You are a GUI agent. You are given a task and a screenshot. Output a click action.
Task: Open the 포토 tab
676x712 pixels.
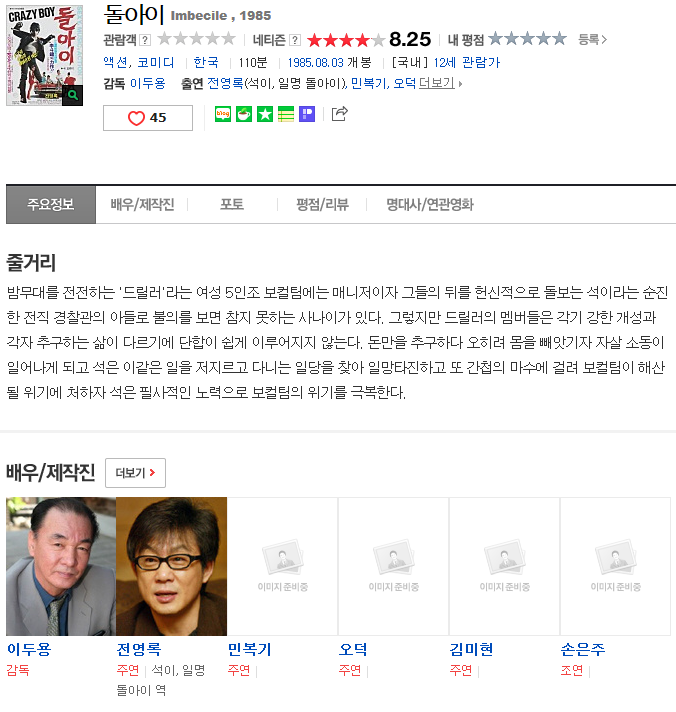[232, 204]
